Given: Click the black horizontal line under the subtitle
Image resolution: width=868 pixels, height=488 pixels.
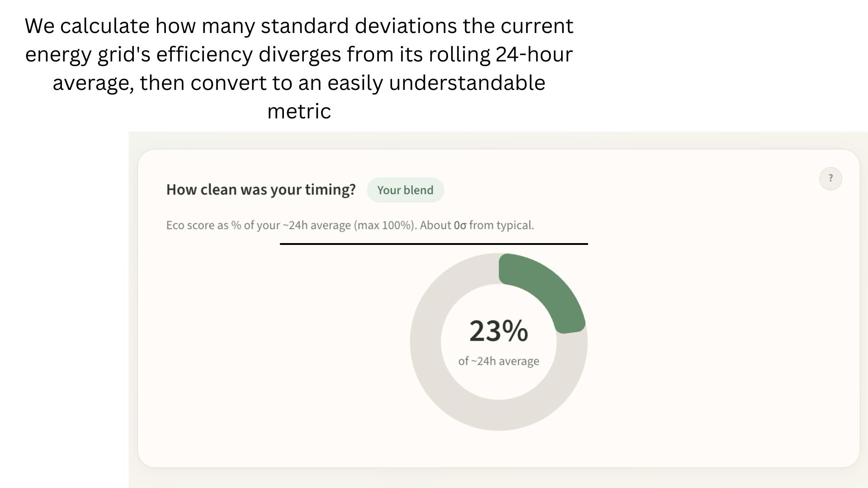Looking at the screenshot, I should 434,244.
